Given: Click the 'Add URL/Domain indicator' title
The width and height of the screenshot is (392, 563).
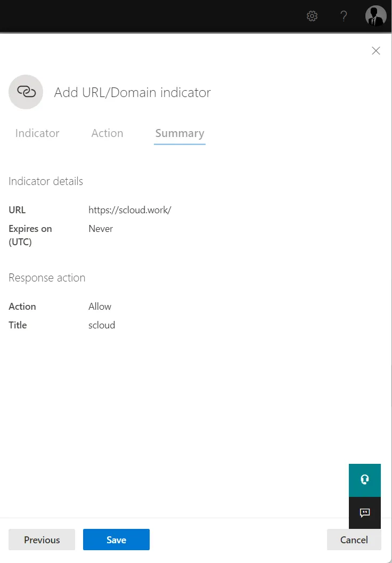Looking at the screenshot, I should [x=132, y=92].
